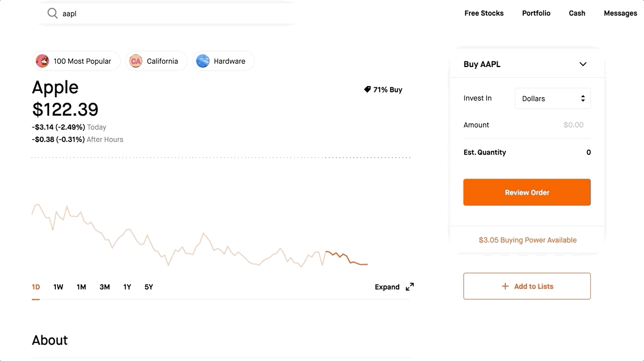
Task: Click the 71% Buy tag icon
Action: click(367, 89)
